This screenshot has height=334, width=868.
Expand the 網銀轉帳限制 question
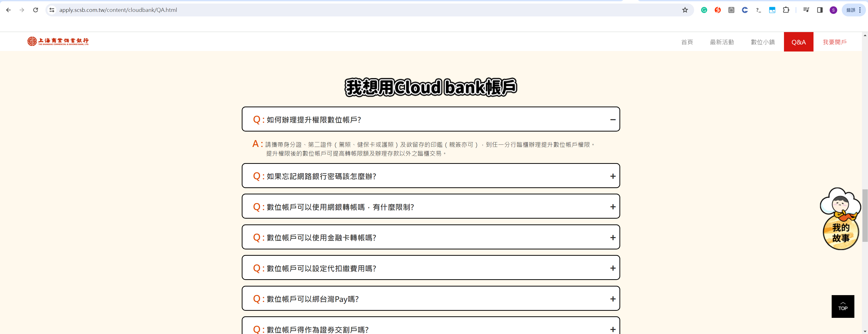pyautogui.click(x=613, y=207)
